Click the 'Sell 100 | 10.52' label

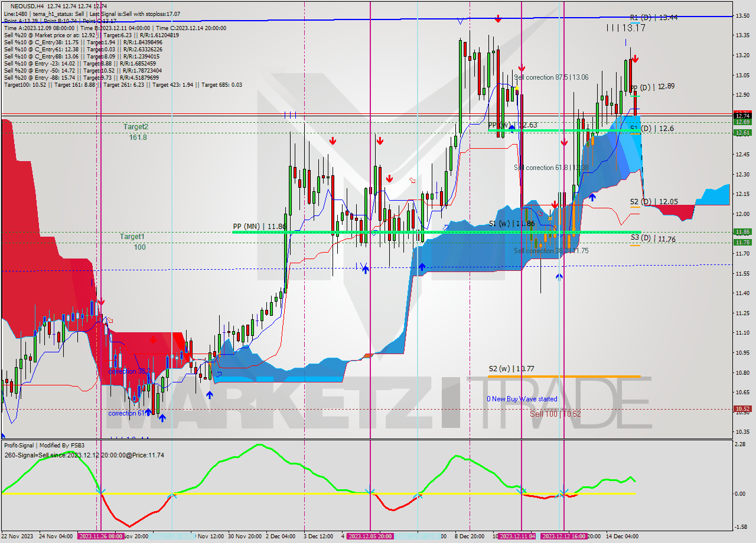click(x=555, y=414)
